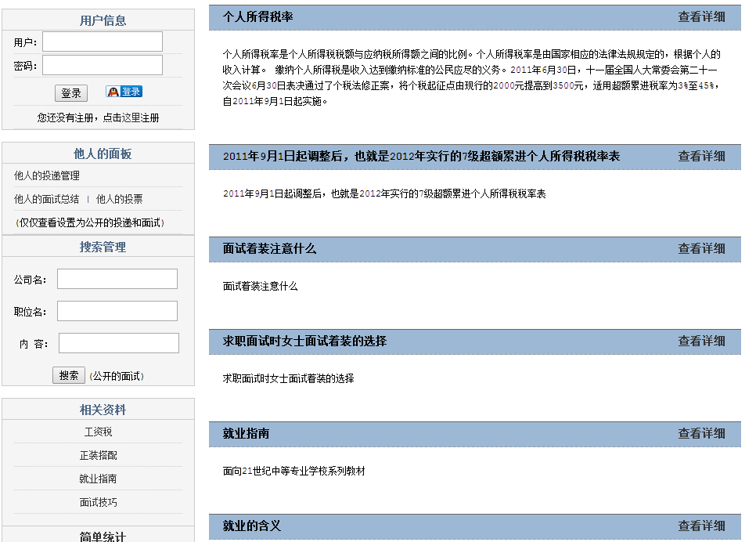
Task: Open 正装搭配 in related resources
Action: [x=98, y=456]
